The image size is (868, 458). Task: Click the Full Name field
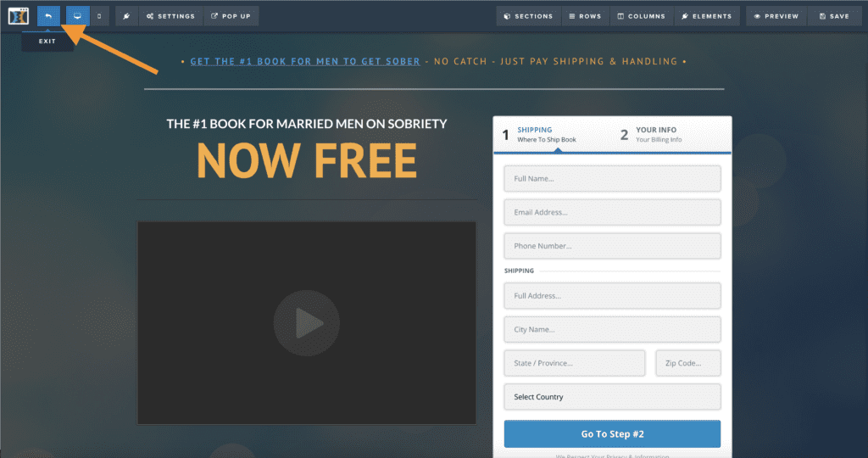click(x=612, y=179)
